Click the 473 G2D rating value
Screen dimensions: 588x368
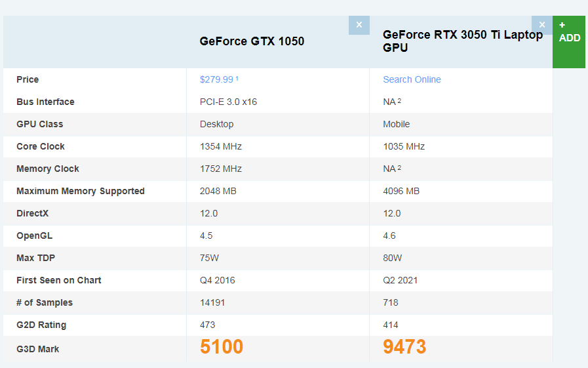coord(207,325)
